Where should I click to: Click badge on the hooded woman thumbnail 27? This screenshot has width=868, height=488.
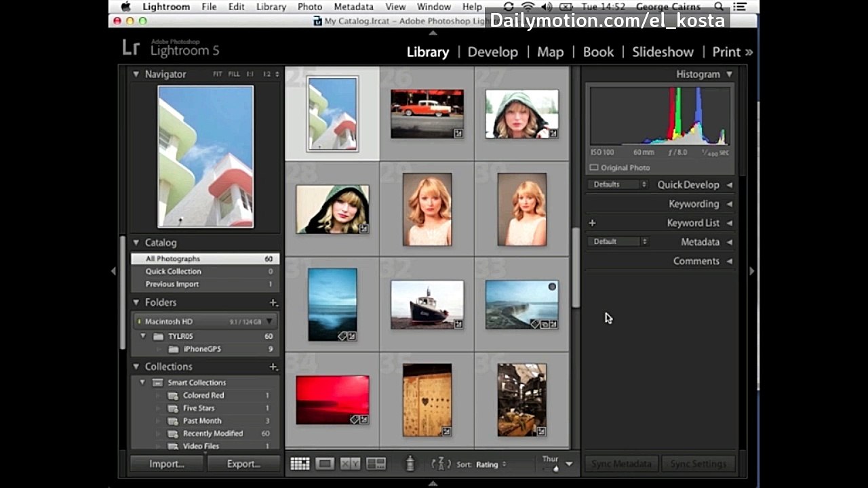[553, 134]
